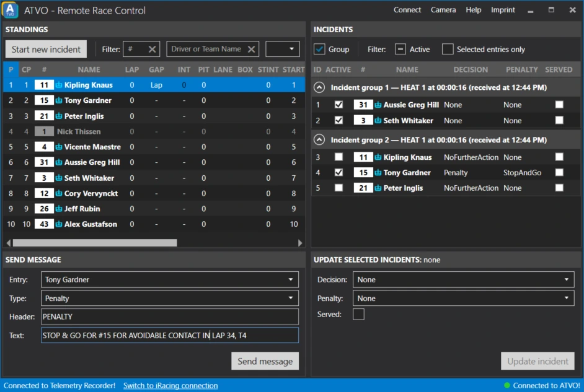The height and width of the screenshot is (392, 584).
Task: Open the Camera menu
Action: [443, 10]
